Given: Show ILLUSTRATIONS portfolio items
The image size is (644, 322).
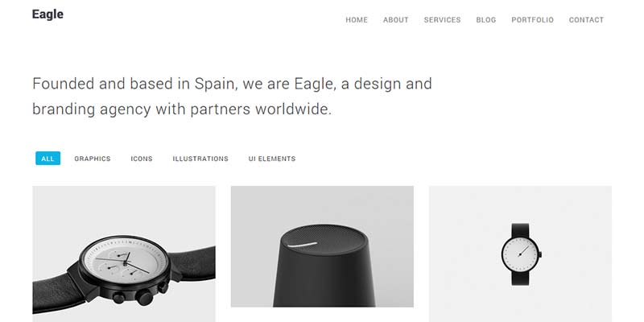Looking at the screenshot, I should tap(200, 159).
